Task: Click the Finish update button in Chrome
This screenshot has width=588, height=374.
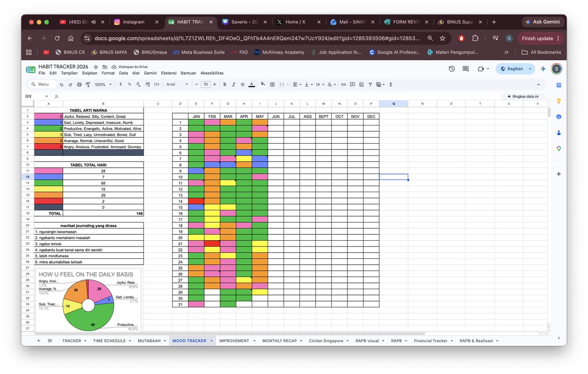Action: 540,38
